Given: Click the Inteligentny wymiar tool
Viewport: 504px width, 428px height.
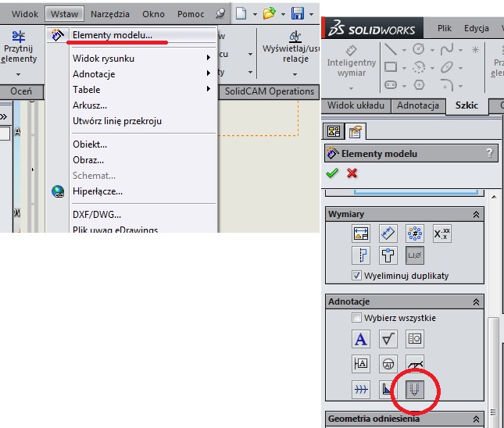Looking at the screenshot, I should click(x=352, y=61).
